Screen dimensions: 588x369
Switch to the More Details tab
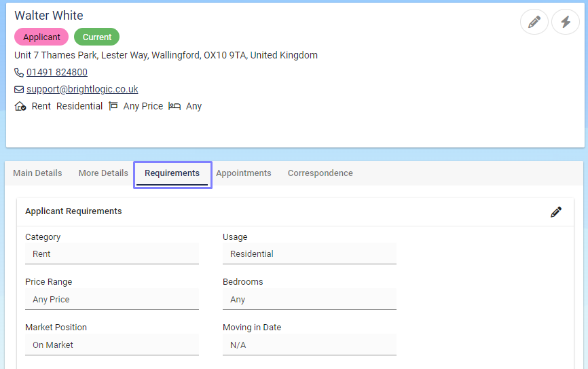(x=103, y=173)
